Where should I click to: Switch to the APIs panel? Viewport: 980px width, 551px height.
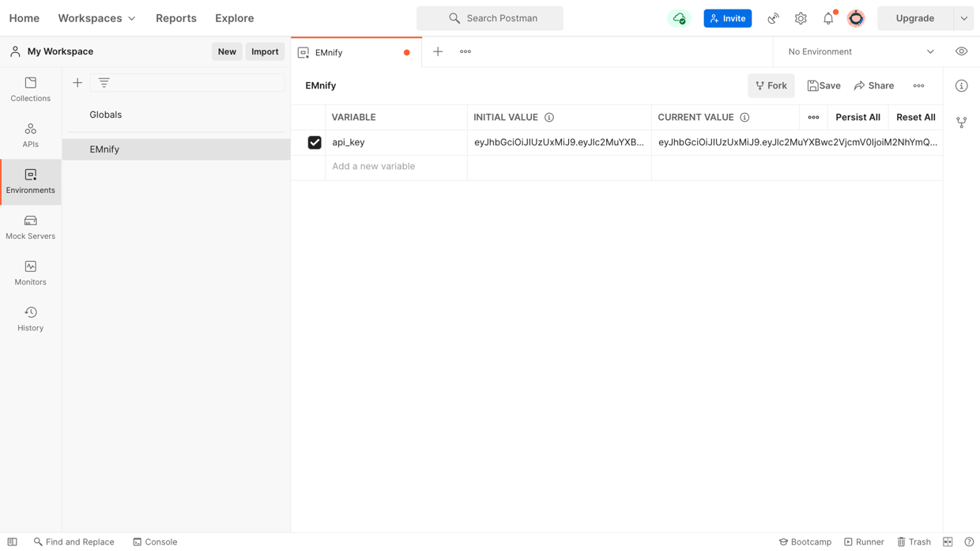pyautogui.click(x=30, y=133)
